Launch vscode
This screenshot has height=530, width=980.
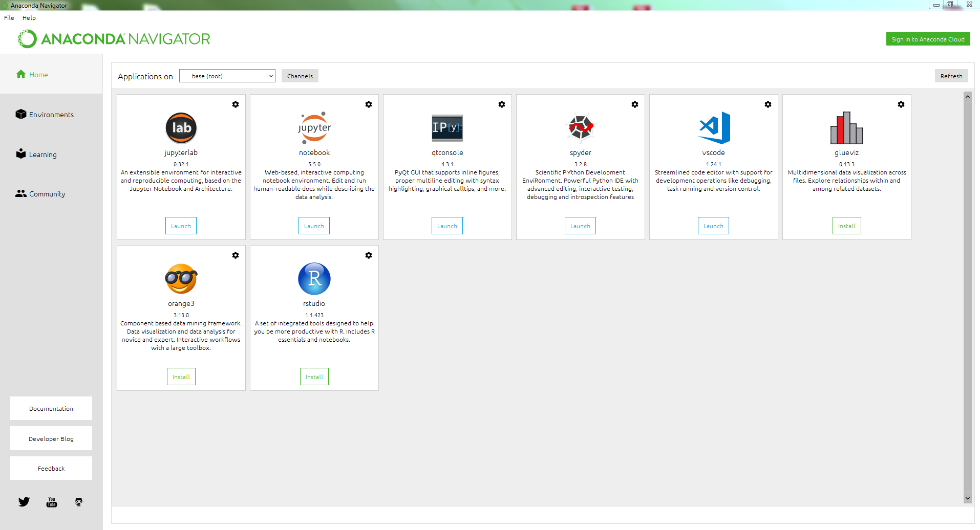click(713, 226)
